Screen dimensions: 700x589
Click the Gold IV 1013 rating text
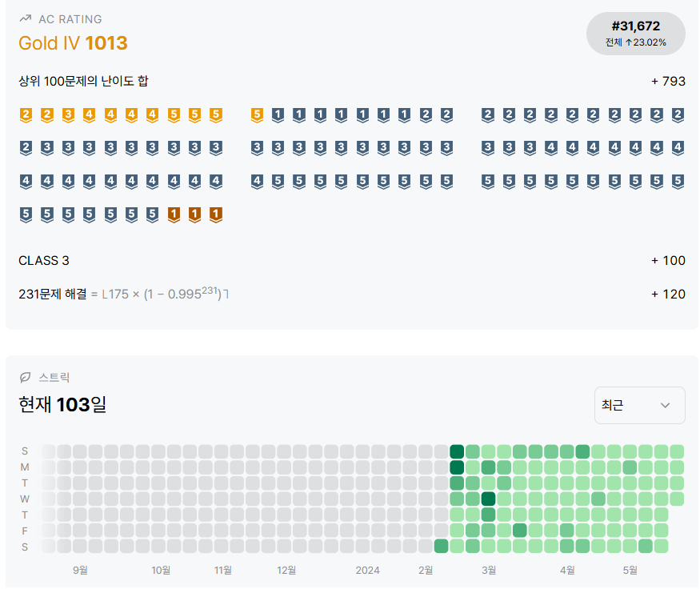pos(73,43)
